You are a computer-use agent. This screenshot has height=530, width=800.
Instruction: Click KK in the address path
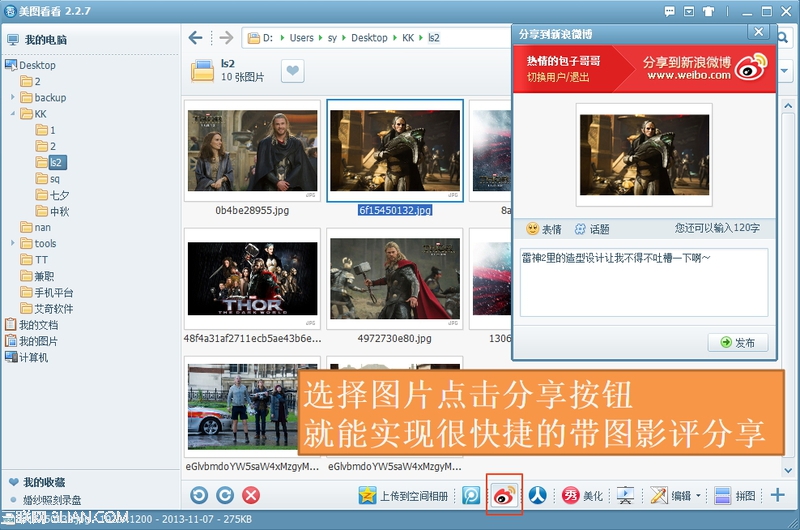coord(408,37)
